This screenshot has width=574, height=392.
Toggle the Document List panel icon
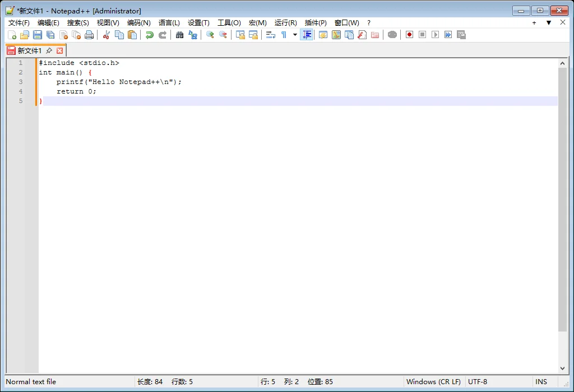point(349,35)
